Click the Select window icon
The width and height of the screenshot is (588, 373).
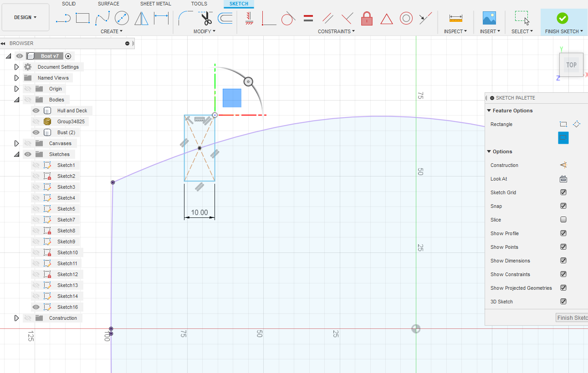pos(522,18)
